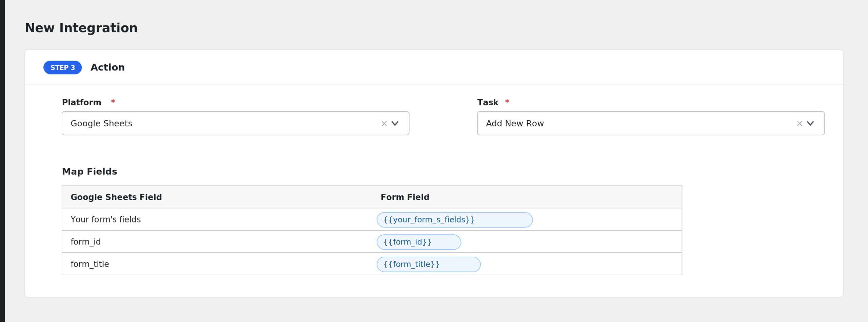Click the {{your_form_s_fields}} form field tag
Screen dimensions: 868x322
[454, 220]
